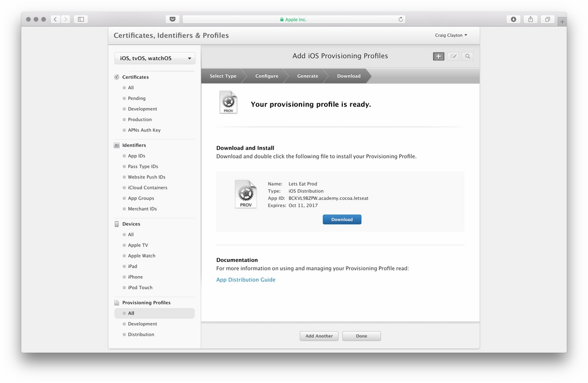Open Website Push IDs
The width and height of the screenshot is (588, 383).
146,177
